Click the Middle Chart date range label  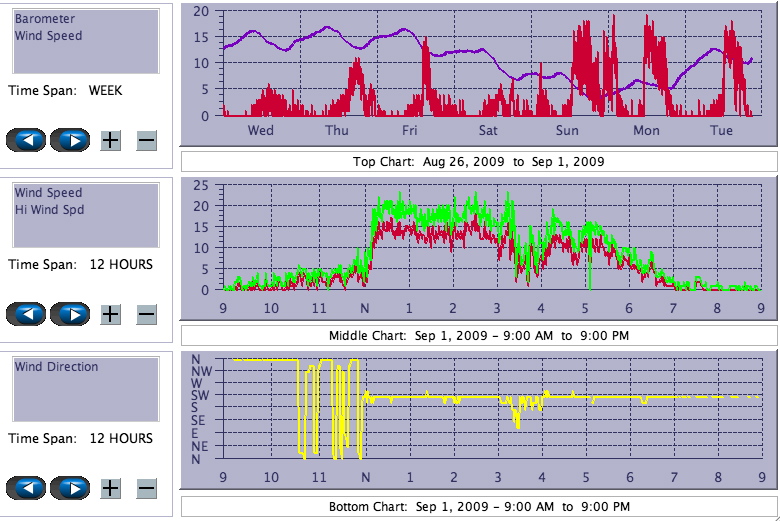click(x=478, y=335)
